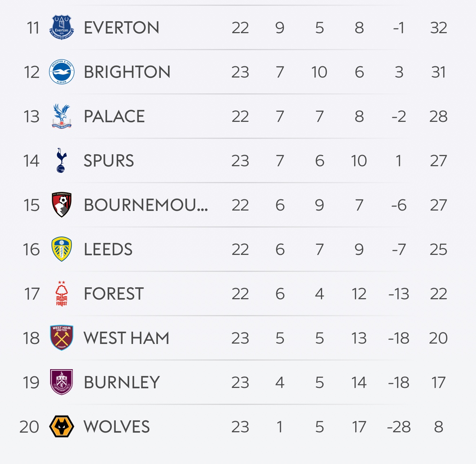Click the West Ham hammers crest
This screenshot has height=464, width=476.
click(62, 338)
